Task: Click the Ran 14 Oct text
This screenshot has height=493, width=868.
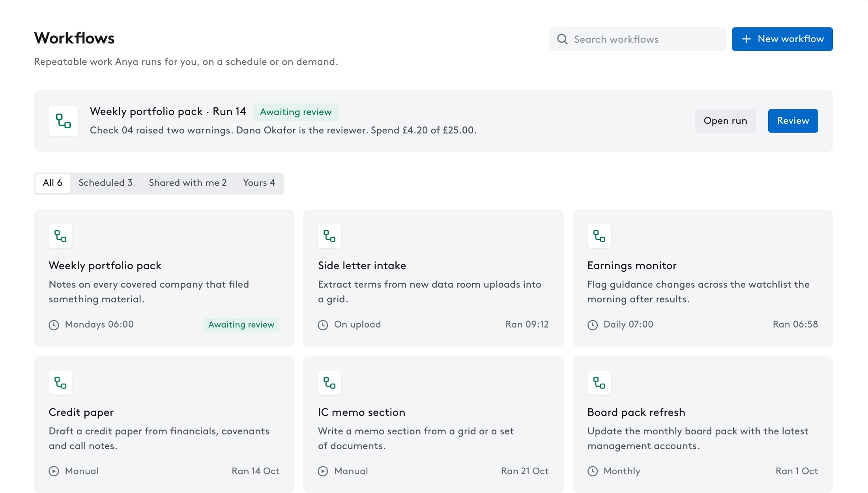Action: tap(255, 471)
